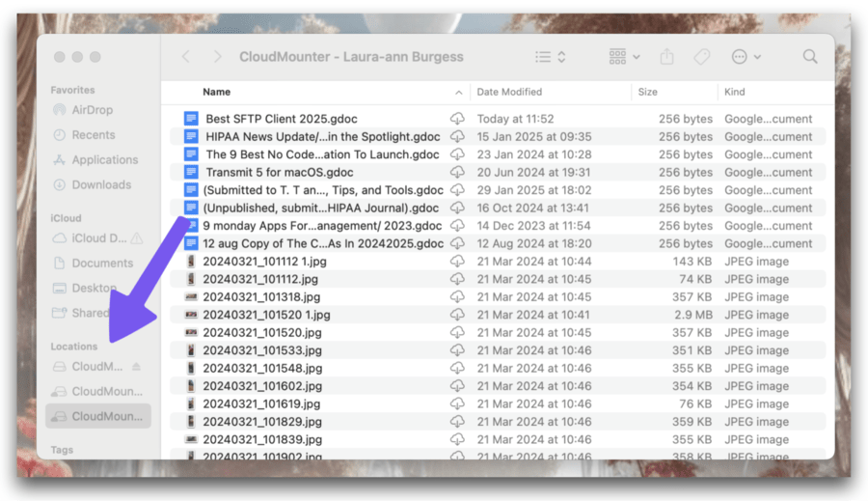Click thumbnail of 20240321_101520 1.jpg

tap(191, 315)
